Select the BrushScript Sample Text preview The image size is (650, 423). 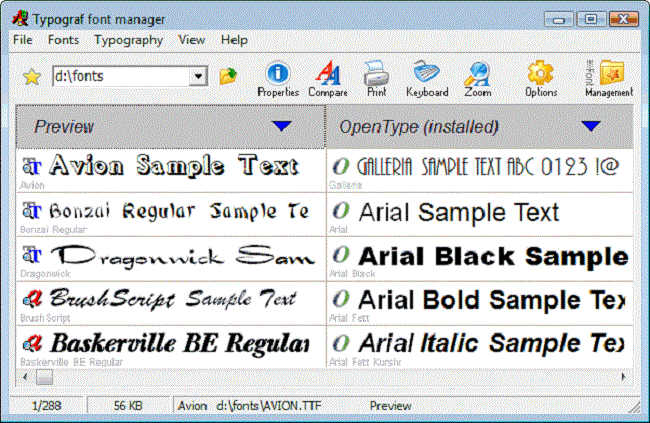click(173, 299)
